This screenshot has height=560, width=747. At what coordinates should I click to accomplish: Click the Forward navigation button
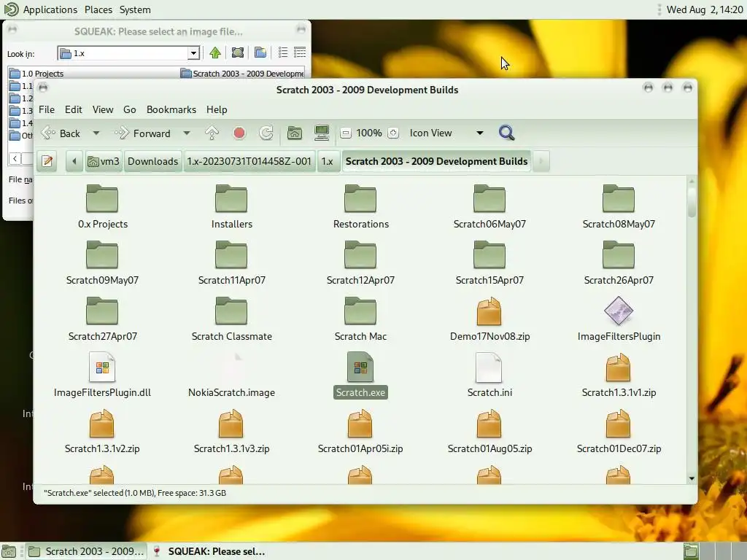(142, 133)
